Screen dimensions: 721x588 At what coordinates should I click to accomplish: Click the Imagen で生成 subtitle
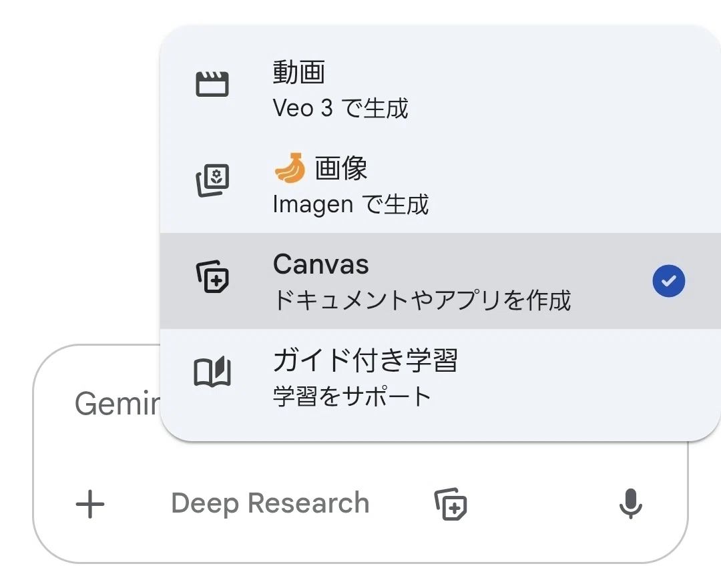[350, 205]
